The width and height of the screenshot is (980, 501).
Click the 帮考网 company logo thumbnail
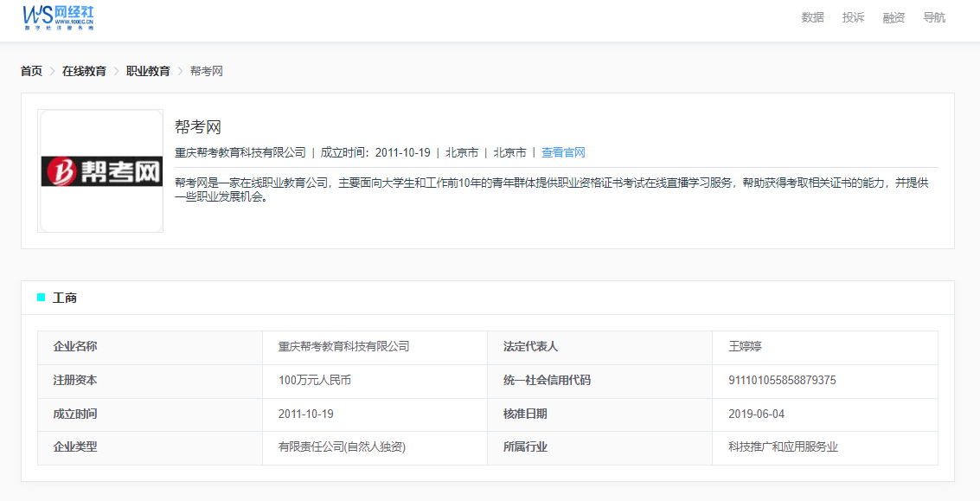[100, 170]
